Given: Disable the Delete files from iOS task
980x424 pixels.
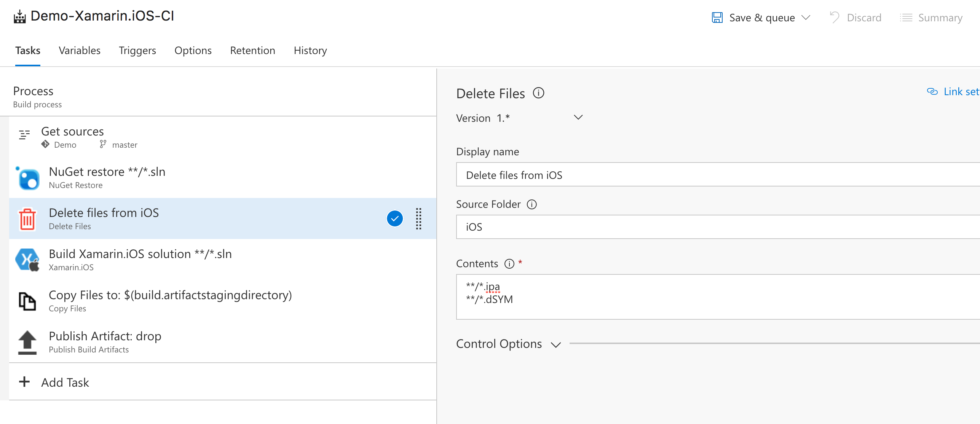Looking at the screenshot, I should tap(394, 218).
